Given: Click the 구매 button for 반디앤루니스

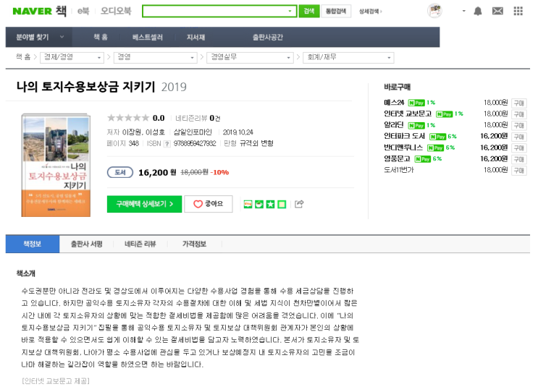Looking at the screenshot, I should click(518, 148).
